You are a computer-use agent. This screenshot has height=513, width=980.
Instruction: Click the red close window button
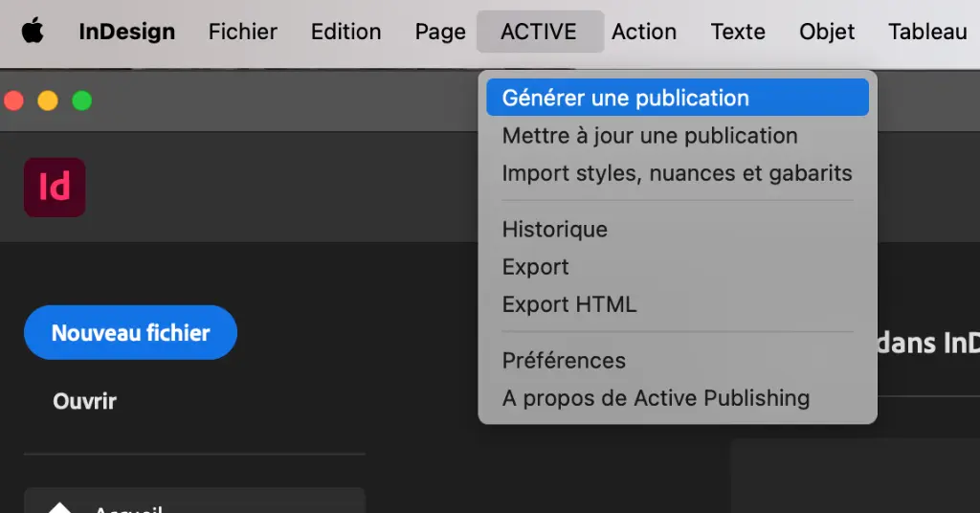click(13, 100)
